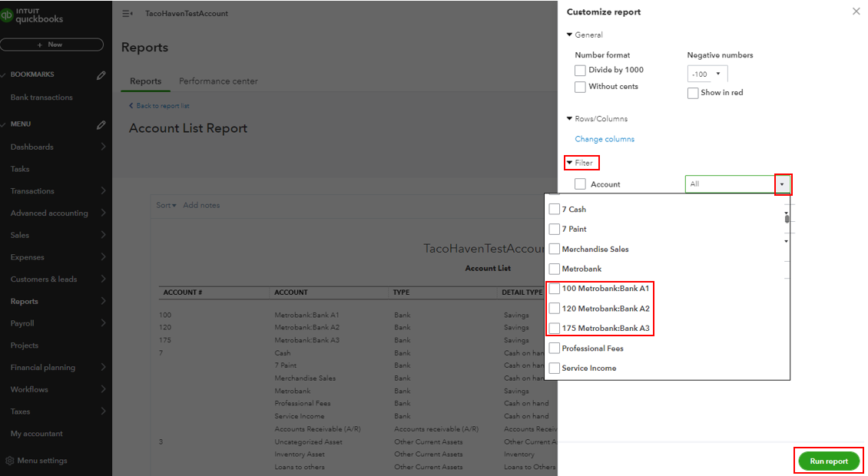
Task: Click Uncategorized Asset in the report
Action: pyautogui.click(x=308, y=442)
